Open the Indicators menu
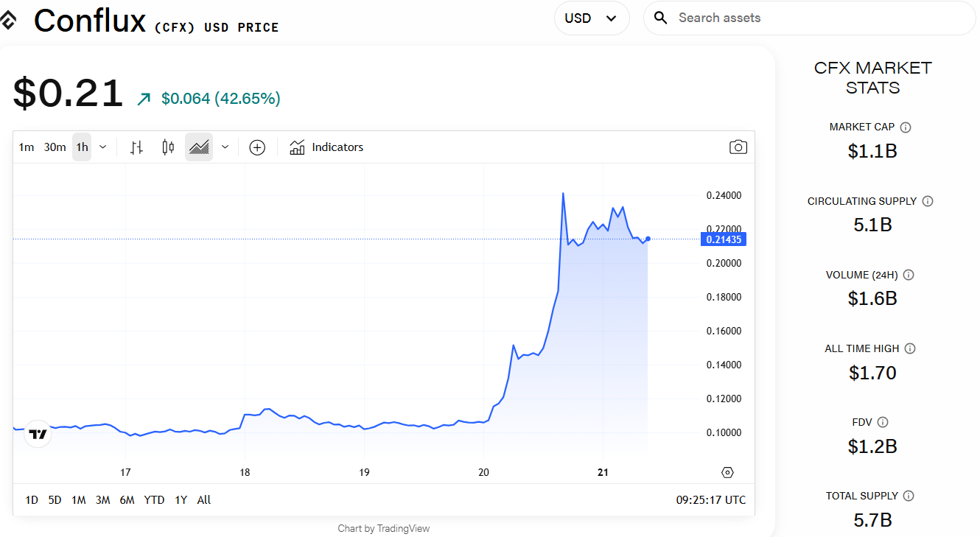This screenshot has width=980, height=537. 326,147
